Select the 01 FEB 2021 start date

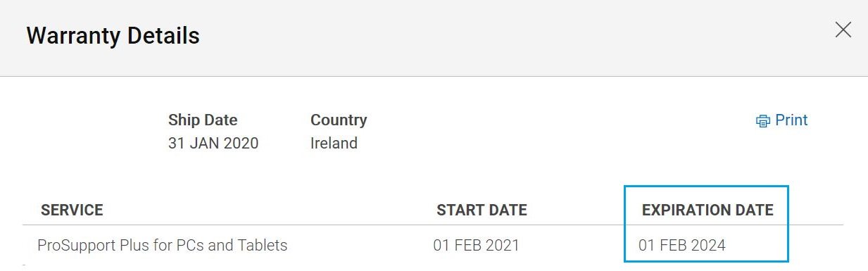tap(476, 246)
